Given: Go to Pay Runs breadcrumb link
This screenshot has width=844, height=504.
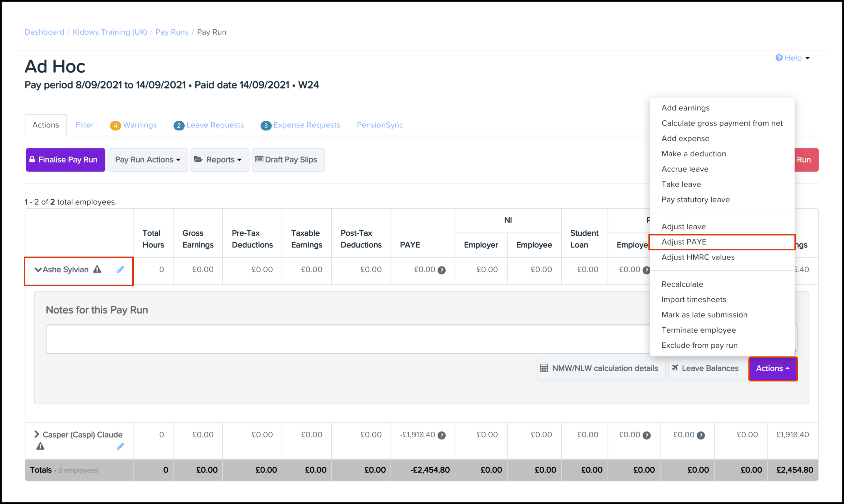Looking at the screenshot, I should pyautogui.click(x=171, y=32).
